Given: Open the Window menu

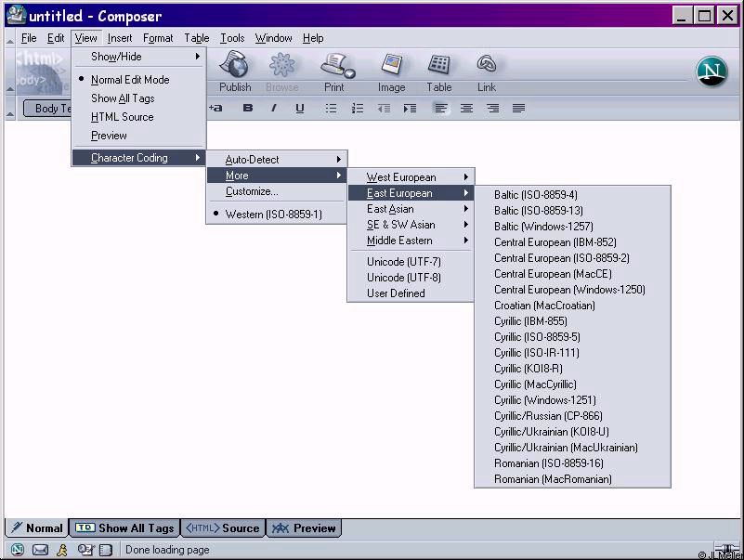Looking at the screenshot, I should 273,38.
